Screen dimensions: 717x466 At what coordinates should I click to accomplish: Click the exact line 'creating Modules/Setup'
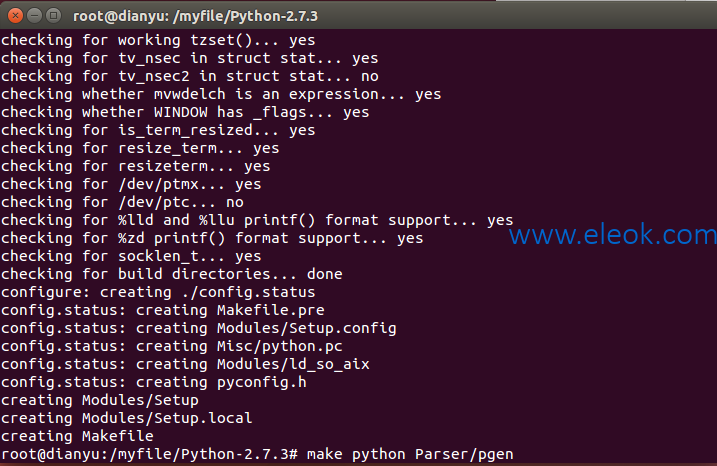tap(100, 400)
